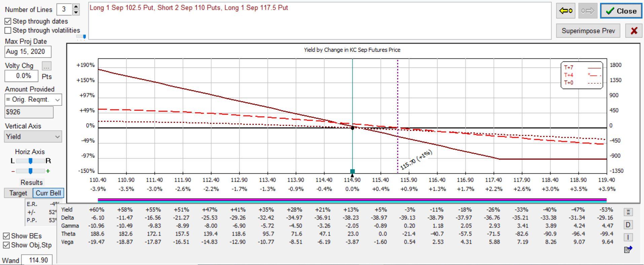The image size is (644, 265).
Task: Click the chart title Yield by Change text
Action: click(352, 50)
